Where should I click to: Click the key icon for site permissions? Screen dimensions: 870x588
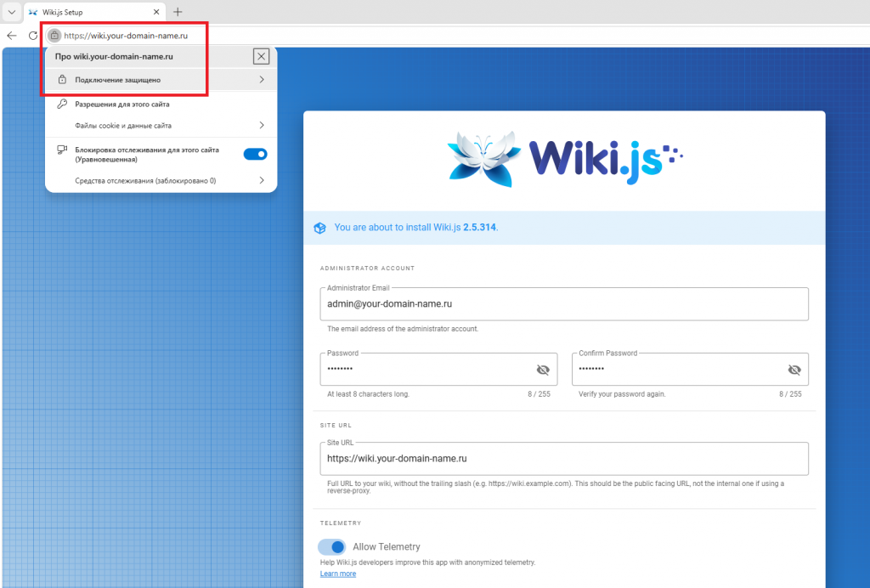click(x=62, y=104)
